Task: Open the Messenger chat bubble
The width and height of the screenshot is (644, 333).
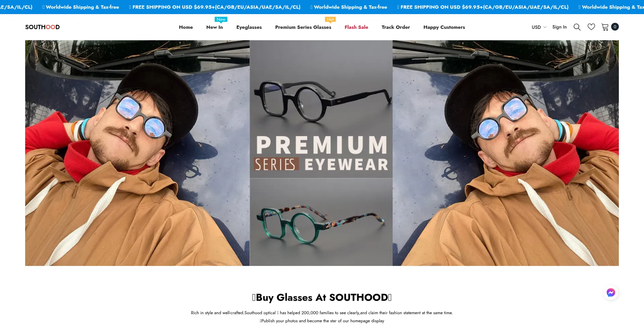Action: click(x=611, y=293)
